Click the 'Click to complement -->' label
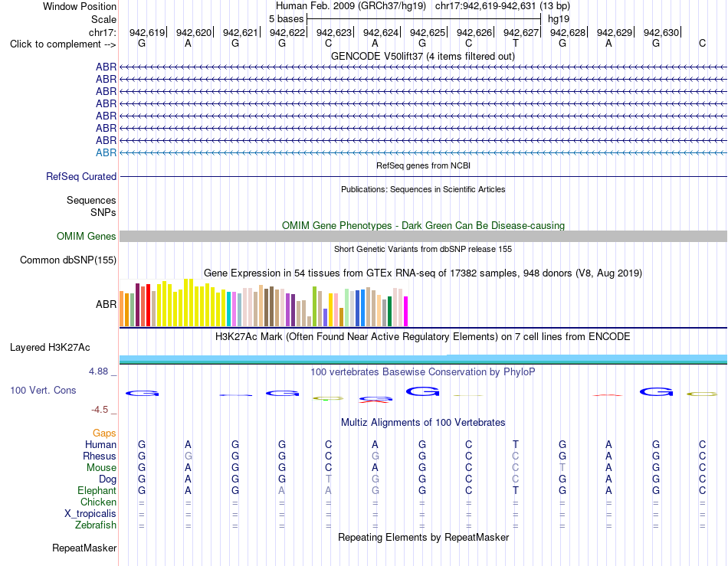Screen dimensions: 728x566 point(63,44)
